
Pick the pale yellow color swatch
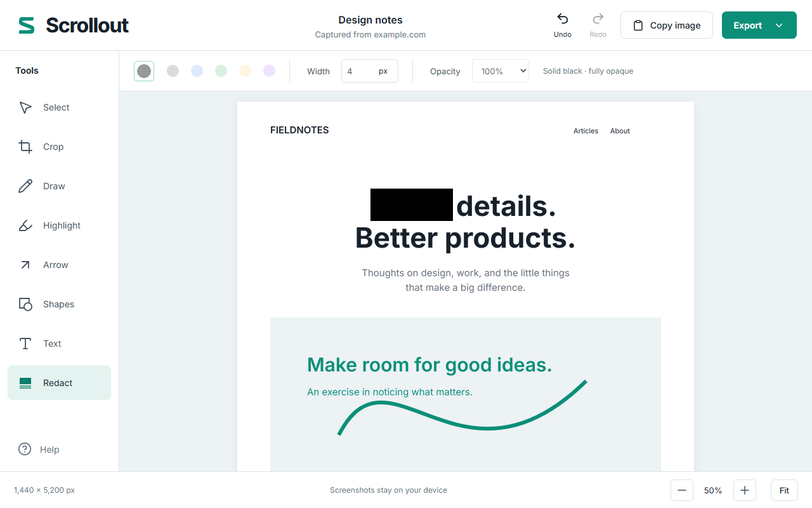[x=245, y=71]
